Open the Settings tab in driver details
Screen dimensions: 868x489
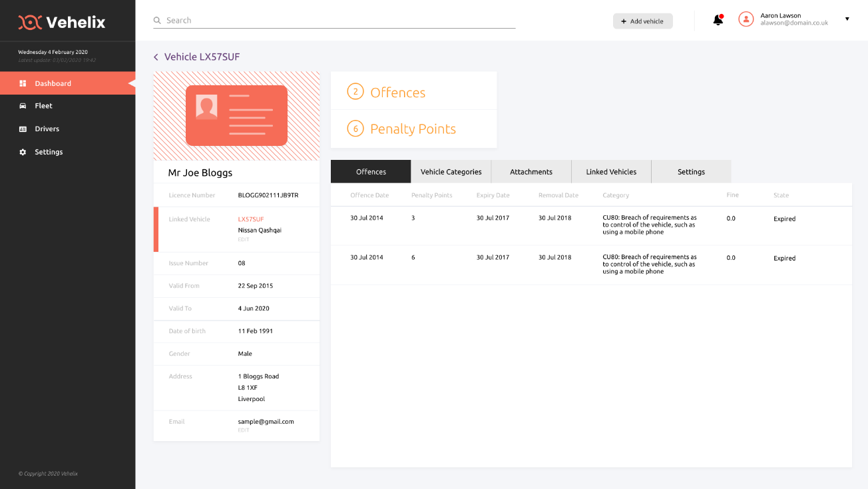tap(691, 172)
